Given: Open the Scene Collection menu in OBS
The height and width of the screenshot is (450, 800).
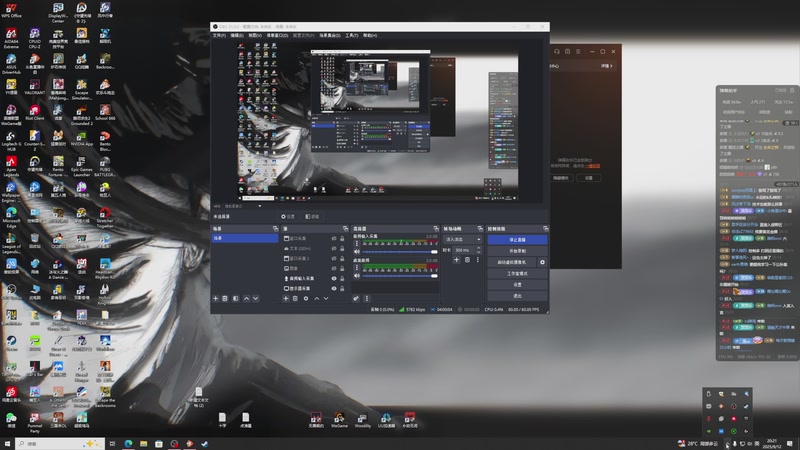Looking at the screenshot, I should [x=330, y=36].
